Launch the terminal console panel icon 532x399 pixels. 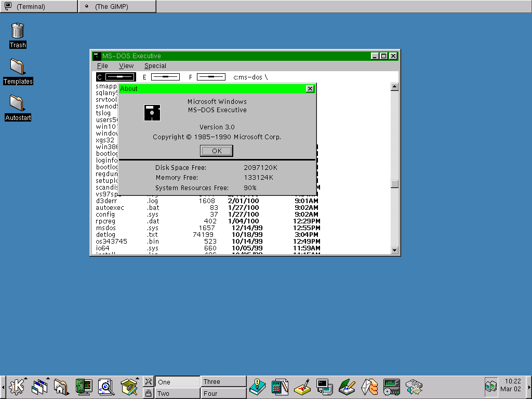click(x=325, y=387)
